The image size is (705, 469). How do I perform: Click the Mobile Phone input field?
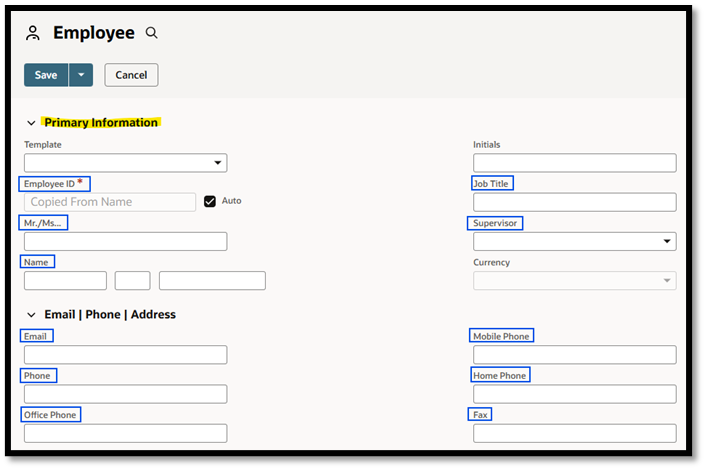pos(575,355)
